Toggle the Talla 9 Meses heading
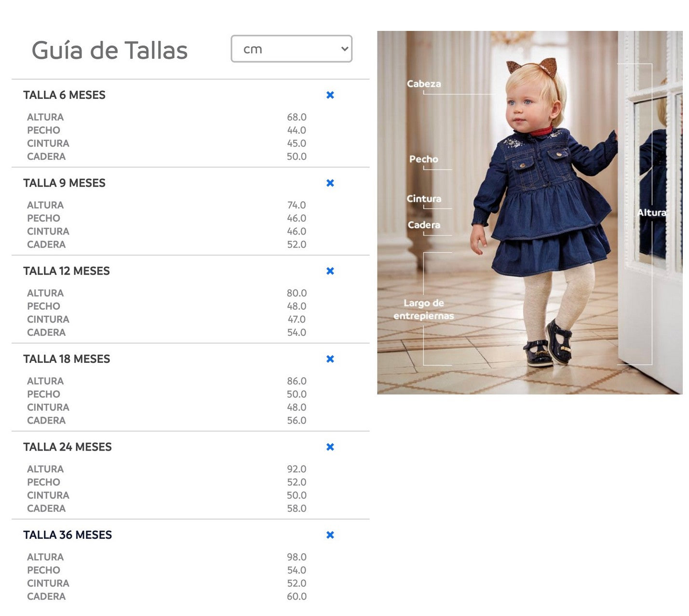Screen dimensions: 689x616 coord(64,183)
